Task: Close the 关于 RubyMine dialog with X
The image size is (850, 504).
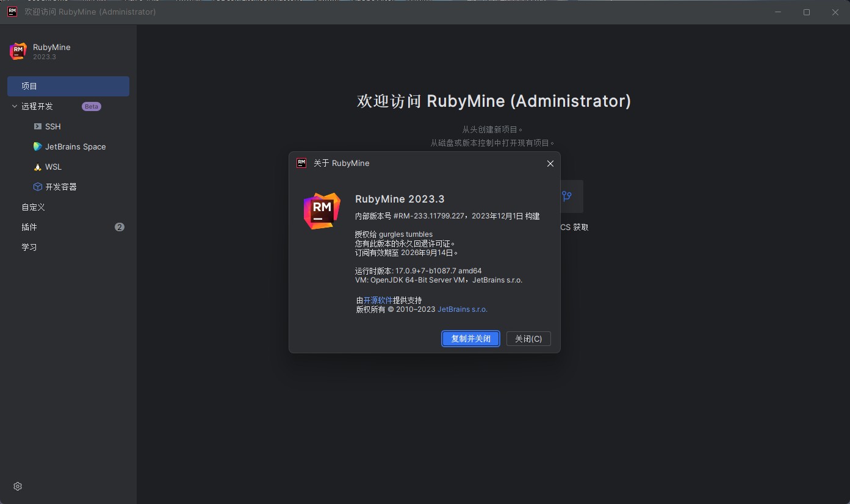Action: coord(550,164)
